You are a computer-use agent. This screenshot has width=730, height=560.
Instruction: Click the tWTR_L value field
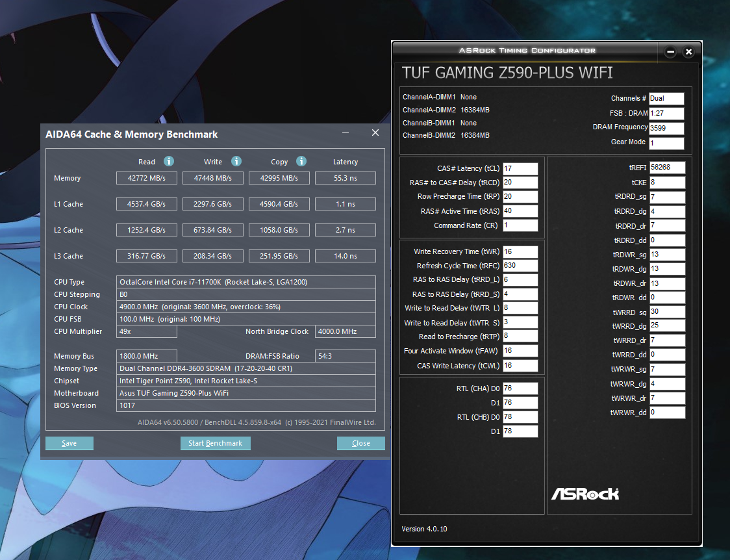tap(520, 308)
